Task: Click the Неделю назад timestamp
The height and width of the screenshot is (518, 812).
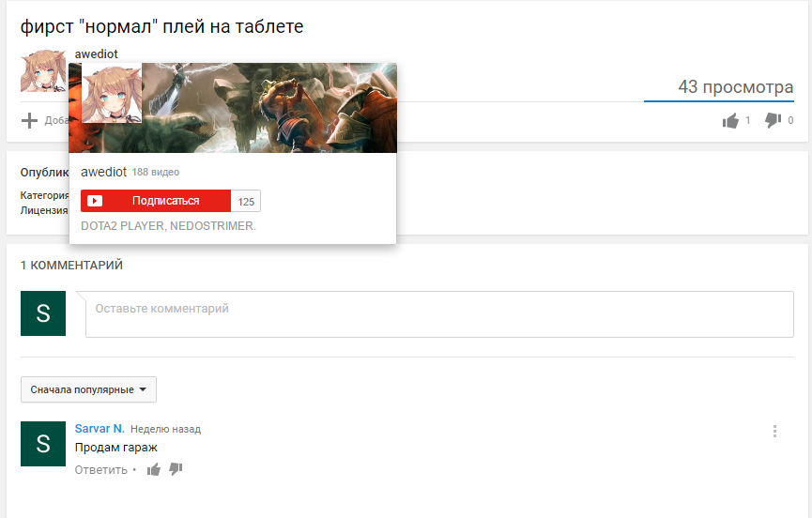Action: pyautogui.click(x=166, y=429)
